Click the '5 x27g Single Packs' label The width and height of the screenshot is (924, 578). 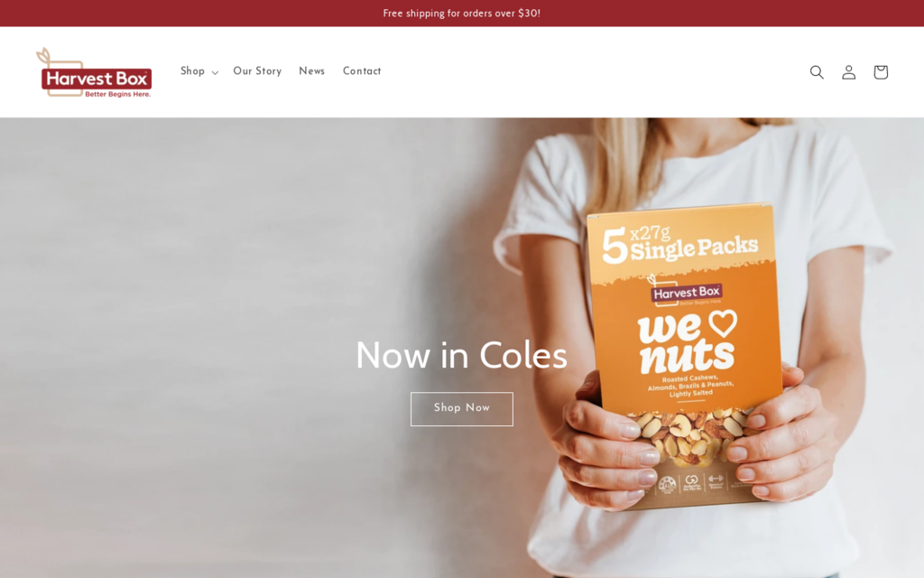click(679, 244)
